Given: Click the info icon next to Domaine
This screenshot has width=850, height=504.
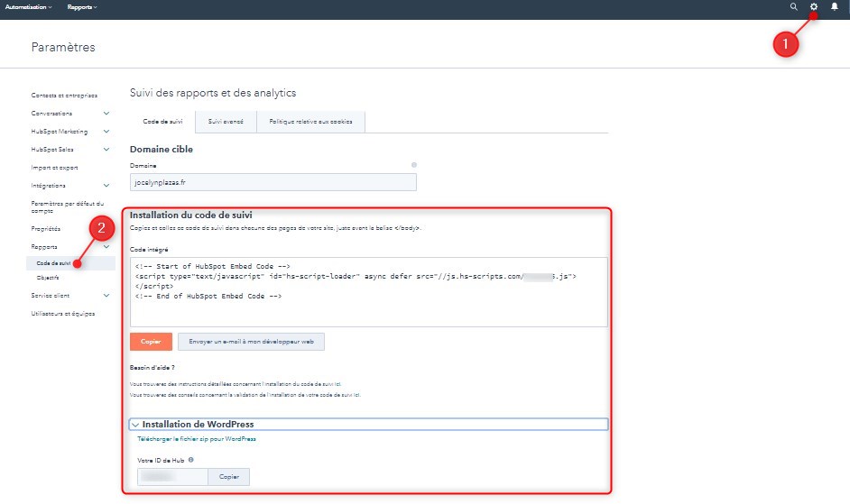Looking at the screenshot, I should (x=413, y=165).
